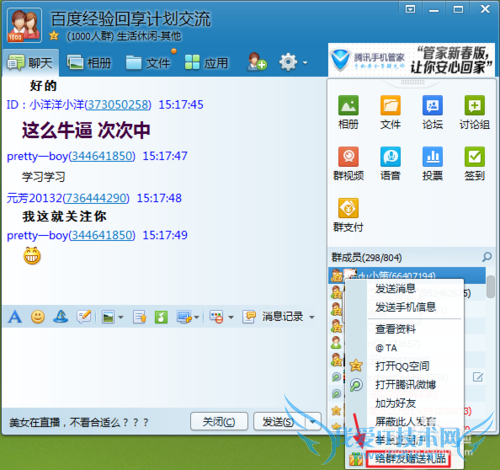The width and height of the screenshot is (500, 470).
Task: Open 元芳20132 number link 736444290
Action: pyautogui.click(x=96, y=198)
